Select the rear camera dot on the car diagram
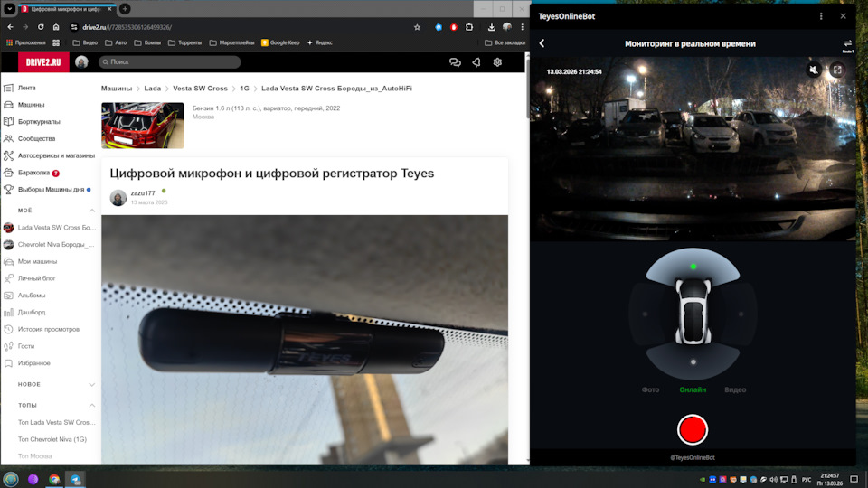 (x=693, y=361)
